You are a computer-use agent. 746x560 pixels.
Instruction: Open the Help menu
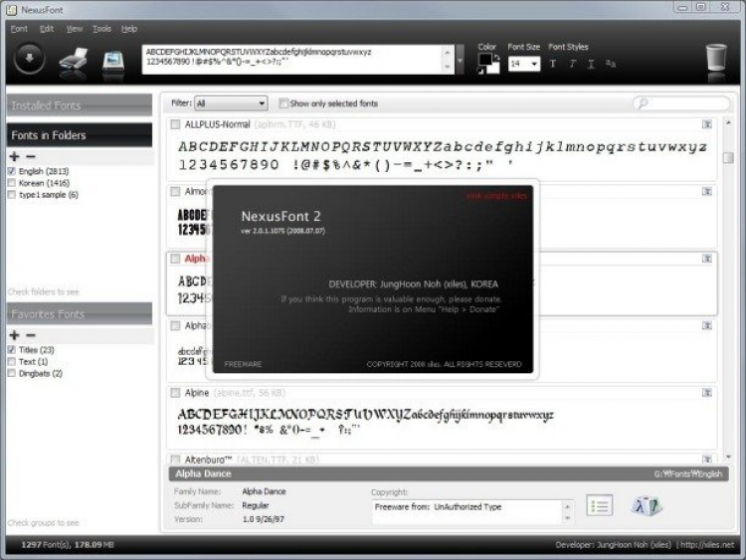(x=129, y=29)
